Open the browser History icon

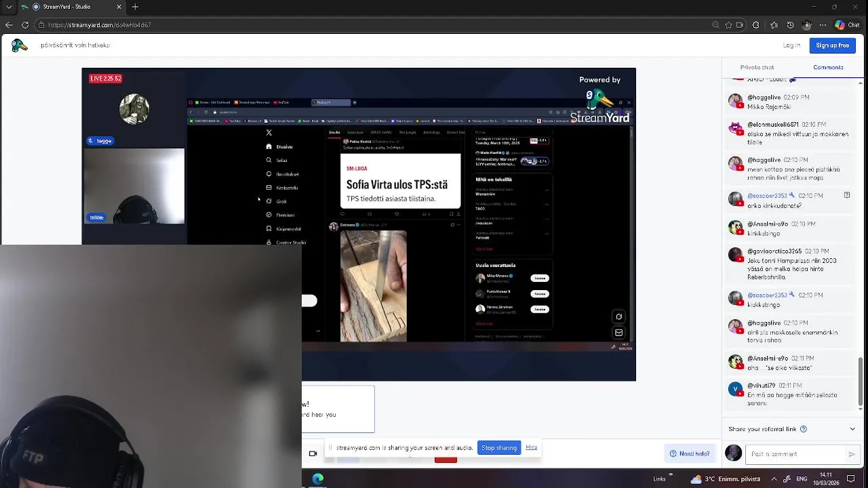pos(790,25)
